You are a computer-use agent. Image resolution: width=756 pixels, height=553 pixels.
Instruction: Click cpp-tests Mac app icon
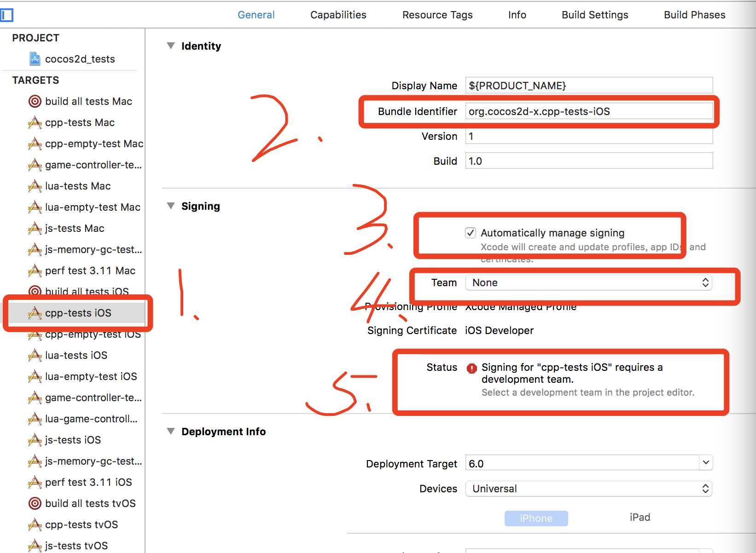pos(35,122)
